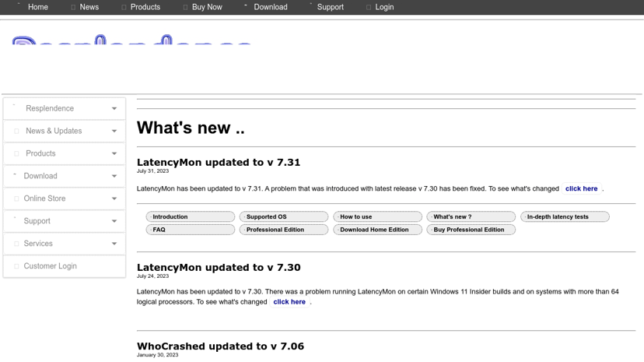Open the FAQ button
This screenshot has height=362, width=644.
click(x=190, y=230)
